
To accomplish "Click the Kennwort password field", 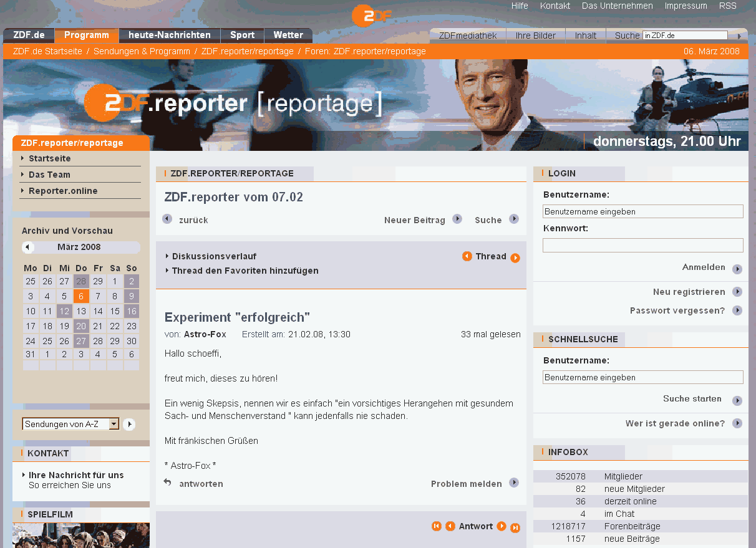I will pos(642,245).
